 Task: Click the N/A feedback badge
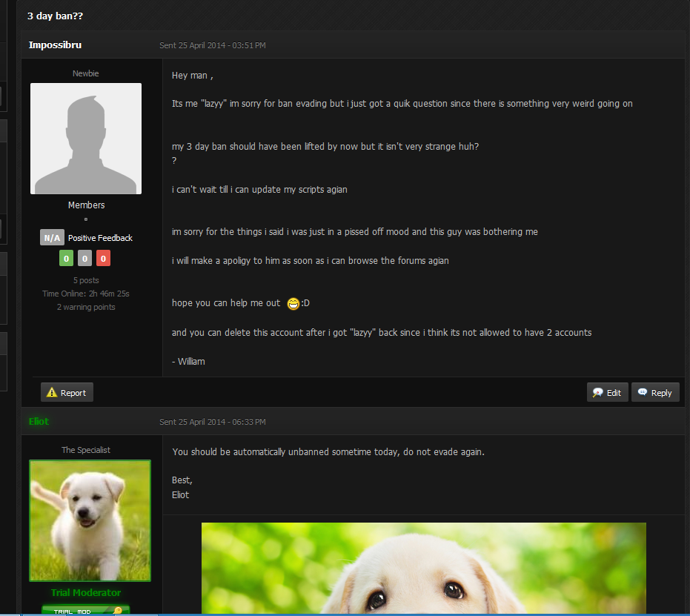pyautogui.click(x=52, y=238)
